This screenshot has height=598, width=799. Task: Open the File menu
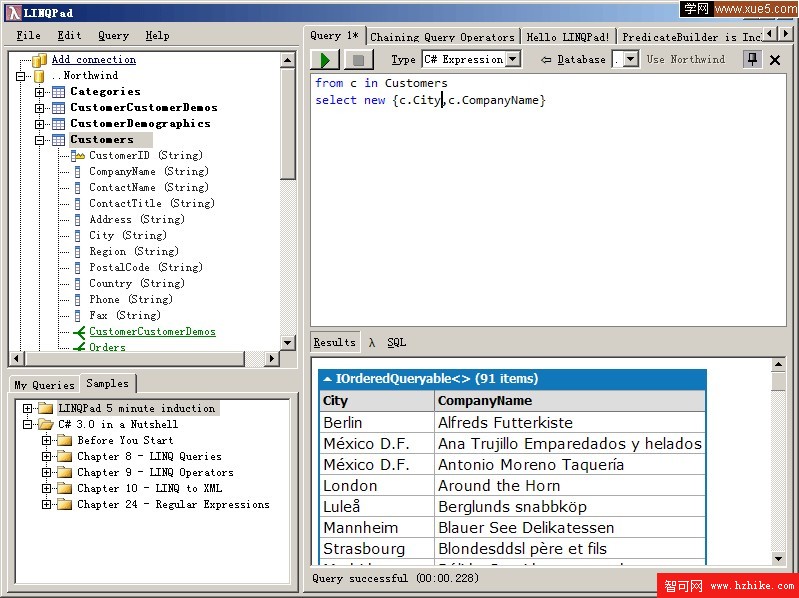click(x=29, y=36)
